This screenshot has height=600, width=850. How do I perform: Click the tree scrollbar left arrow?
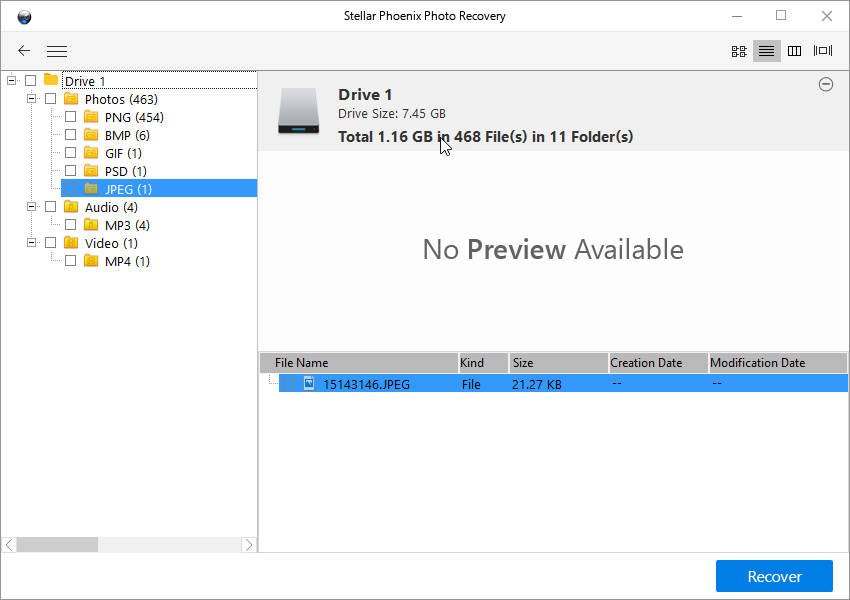pos(9,545)
